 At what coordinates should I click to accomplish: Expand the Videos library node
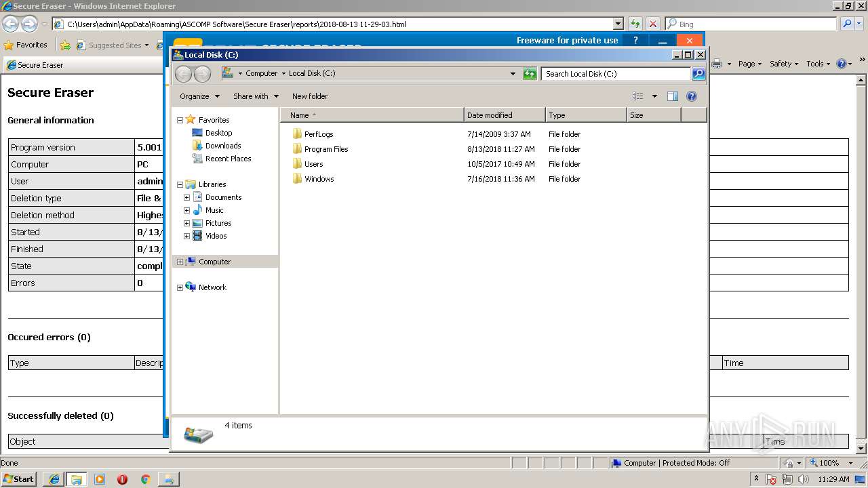(186, 236)
